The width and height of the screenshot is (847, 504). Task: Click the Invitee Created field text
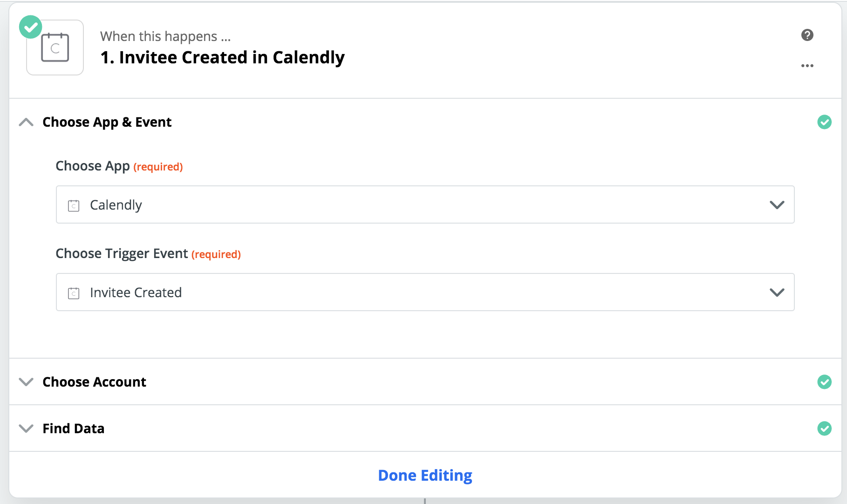[136, 293]
